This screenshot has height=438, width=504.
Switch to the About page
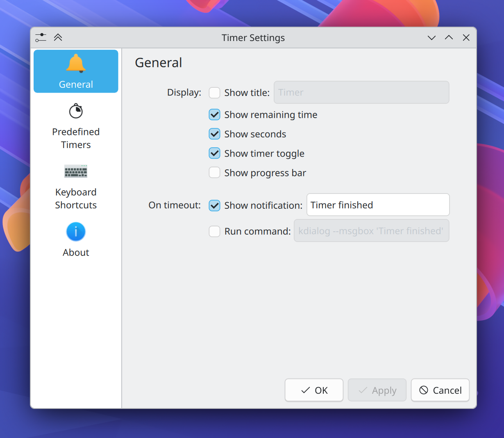(76, 252)
